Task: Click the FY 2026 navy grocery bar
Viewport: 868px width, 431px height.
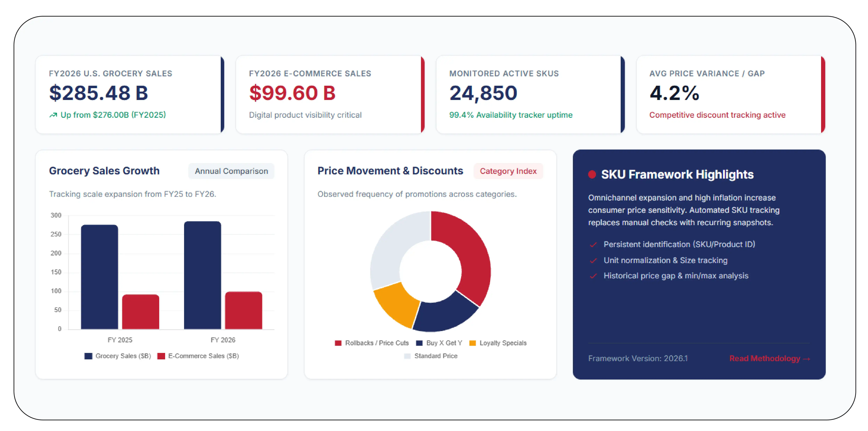Action: coord(202,275)
